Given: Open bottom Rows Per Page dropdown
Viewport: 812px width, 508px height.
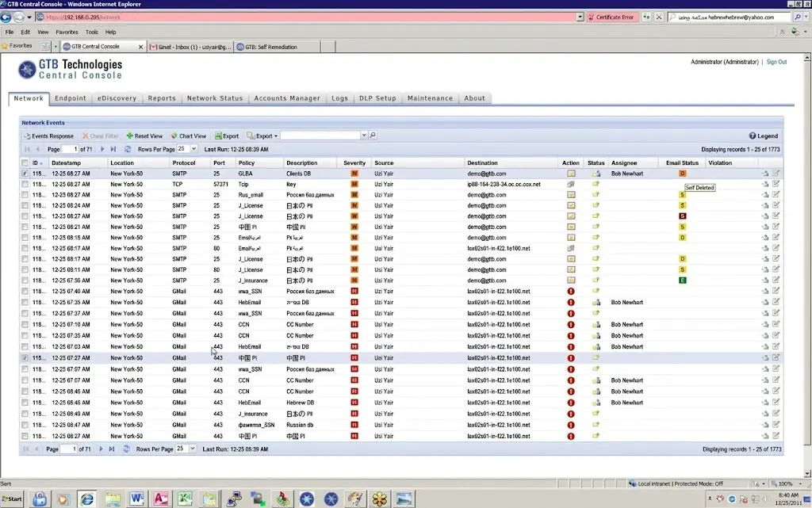Looking at the screenshot, I should [x=192, y=449].
